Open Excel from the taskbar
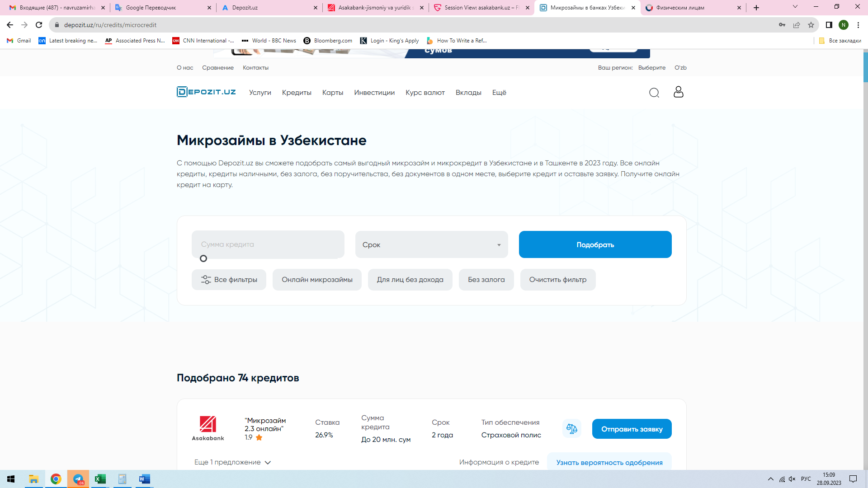The height and width of the screenshot is (488, 868). pyautogui.click(x=100, y=479)
